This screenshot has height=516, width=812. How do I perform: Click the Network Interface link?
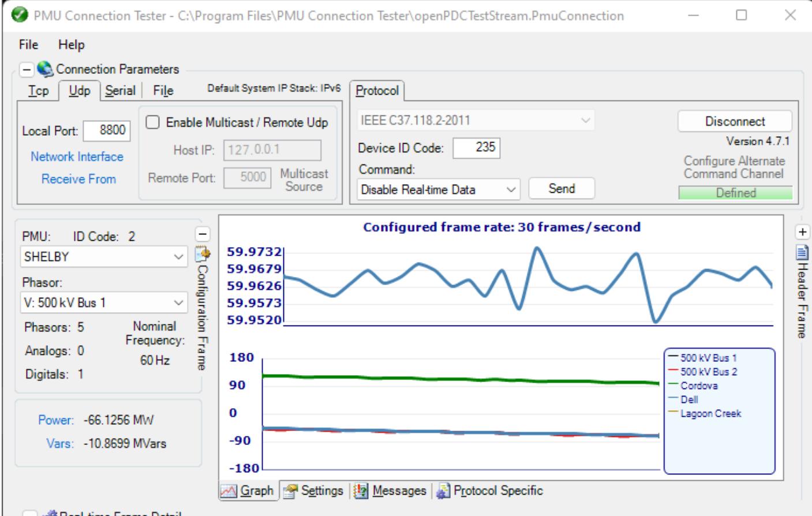click(77, 156)
